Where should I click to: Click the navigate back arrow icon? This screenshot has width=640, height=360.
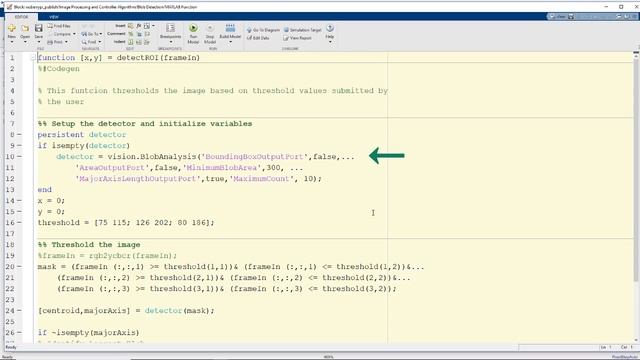84,26
